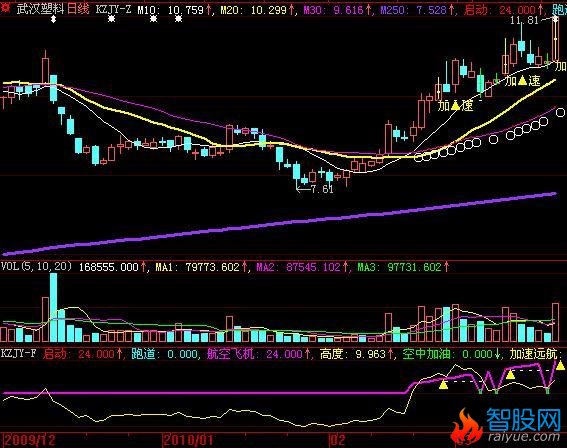Click the 跑道: 0.000 readout
The width and height of the screenshot is (567, 448).
[x=165, y=354]
